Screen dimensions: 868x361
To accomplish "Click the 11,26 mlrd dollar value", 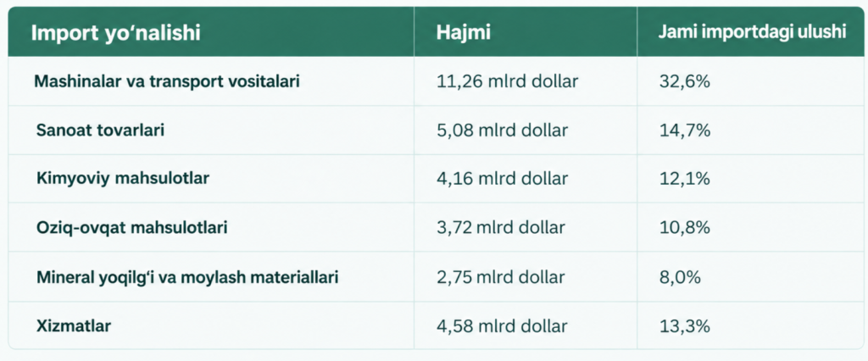I will tap(507, 82).
